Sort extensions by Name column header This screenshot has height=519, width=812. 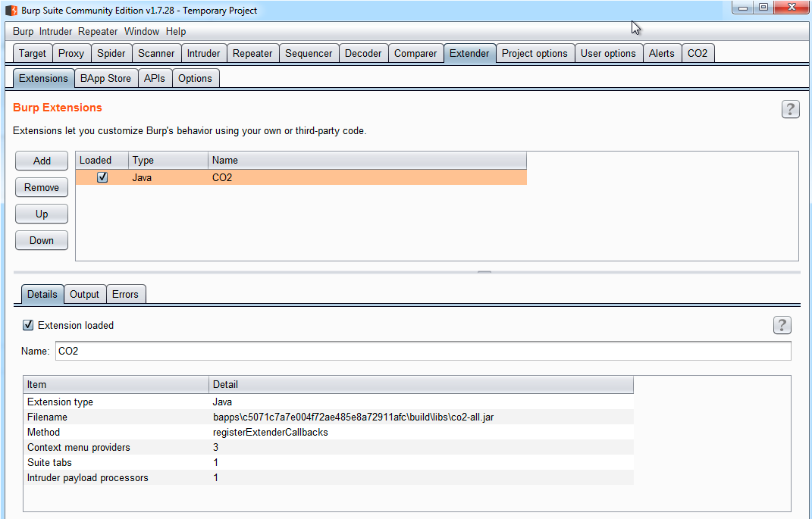coord(366,160)
